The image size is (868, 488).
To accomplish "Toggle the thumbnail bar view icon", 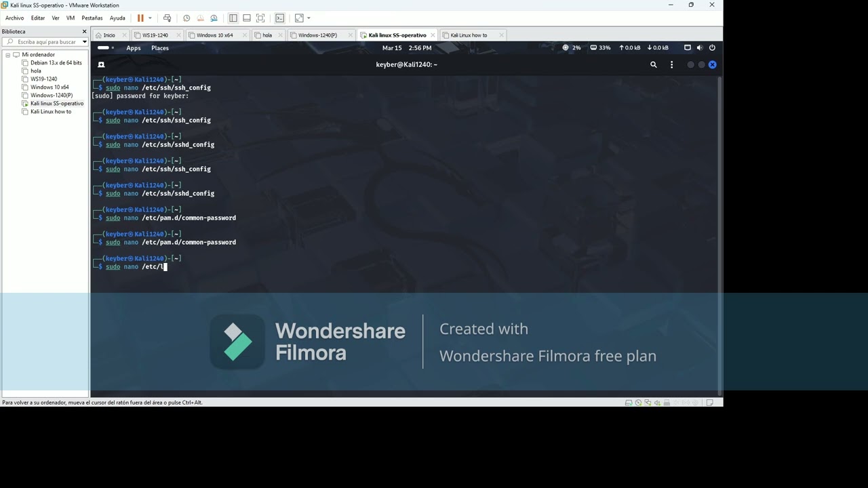I will [247, 18].
